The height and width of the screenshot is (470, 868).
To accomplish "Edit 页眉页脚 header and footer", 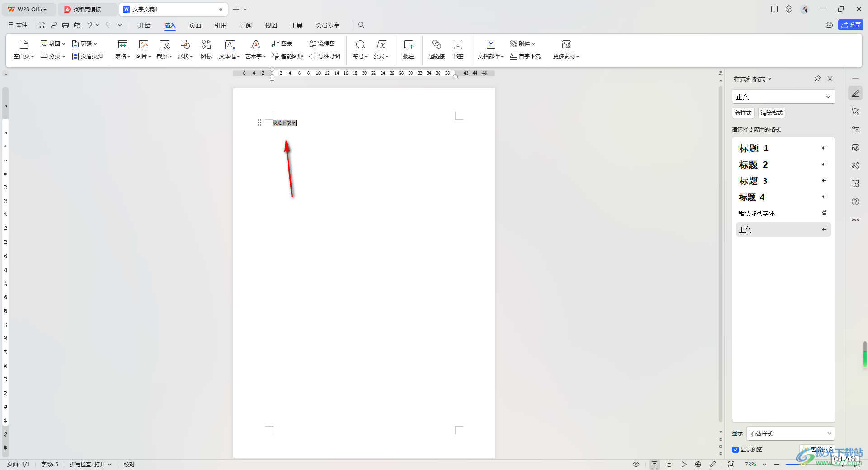I will pos(88,56).
